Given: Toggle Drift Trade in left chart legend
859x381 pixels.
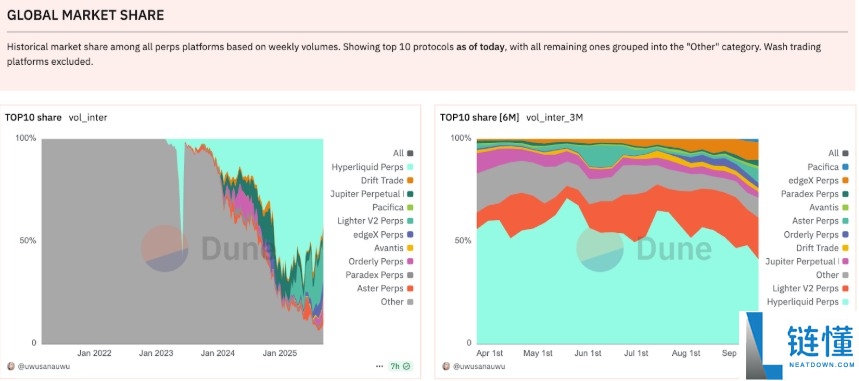Looking at the screenshot, I should [x=387, y=180].
